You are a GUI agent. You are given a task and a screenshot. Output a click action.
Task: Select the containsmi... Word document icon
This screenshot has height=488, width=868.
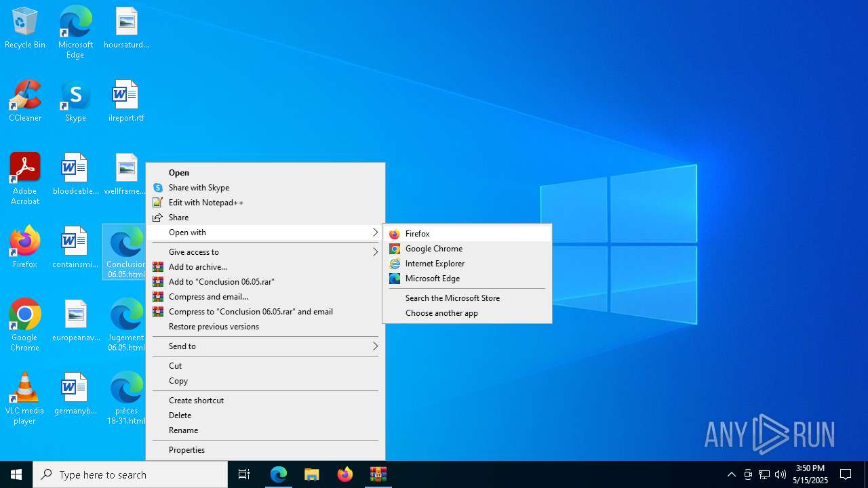click(x=75, y=247)
